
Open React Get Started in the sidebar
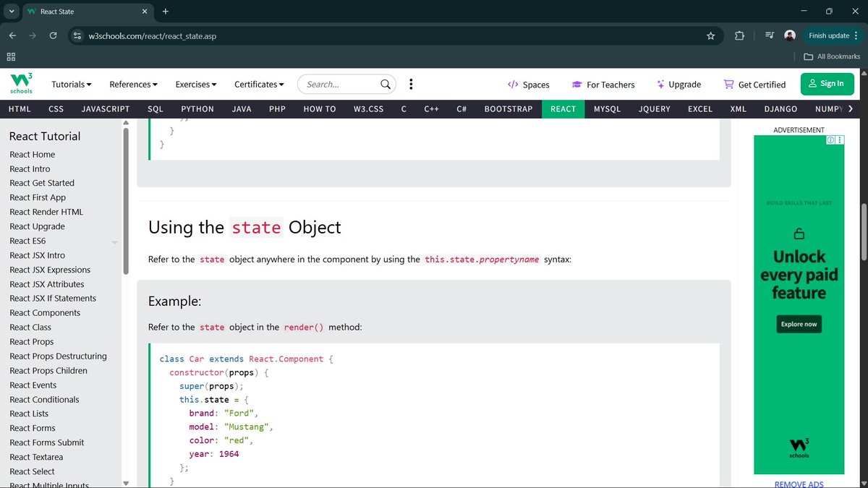click(x=42, y=183)
